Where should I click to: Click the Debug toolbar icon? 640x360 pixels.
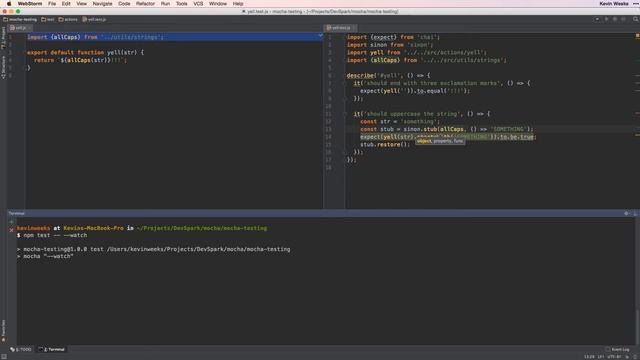coord(615,19)
